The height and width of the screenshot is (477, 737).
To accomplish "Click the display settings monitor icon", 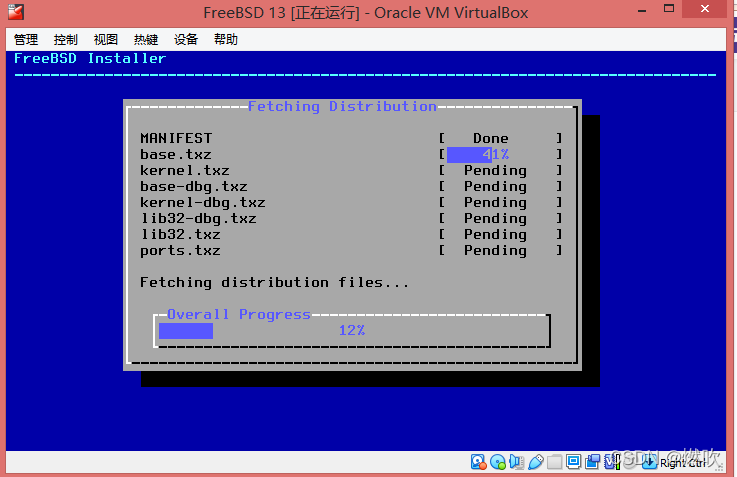I will click(573, 461).
